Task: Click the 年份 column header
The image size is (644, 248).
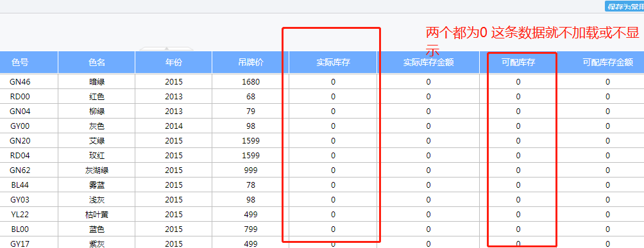Action: point(174,62)
